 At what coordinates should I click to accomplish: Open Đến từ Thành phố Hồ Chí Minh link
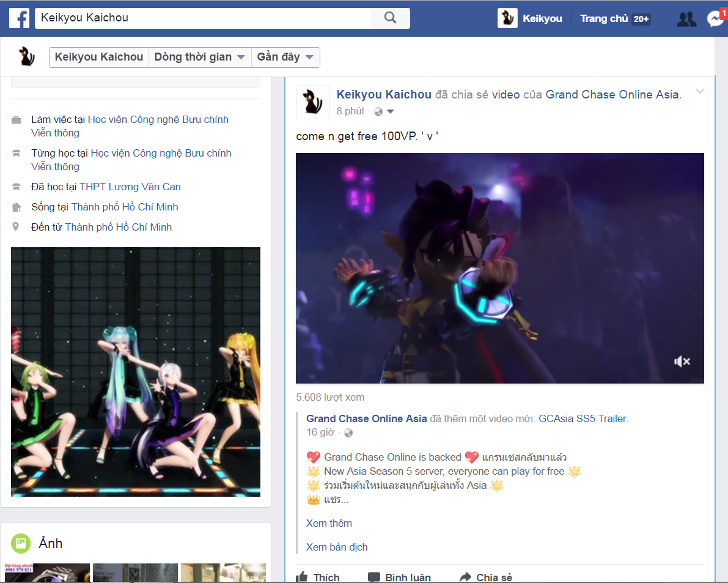119,227
